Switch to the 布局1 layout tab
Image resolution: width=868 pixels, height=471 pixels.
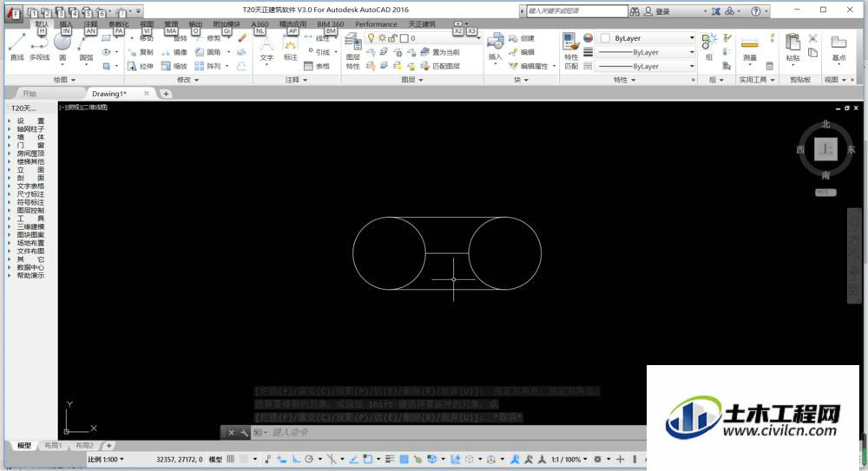pyautogui.click(x=53, y=446)
